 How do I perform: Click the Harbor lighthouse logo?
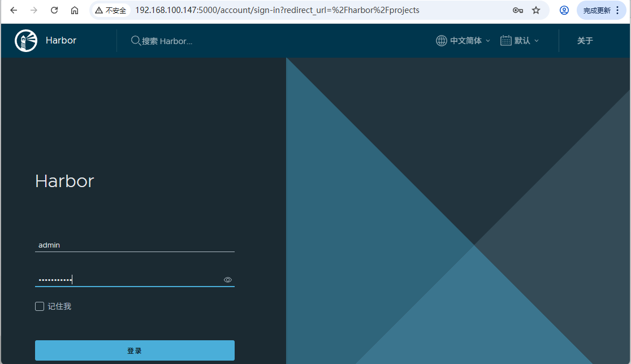[26, 41]
